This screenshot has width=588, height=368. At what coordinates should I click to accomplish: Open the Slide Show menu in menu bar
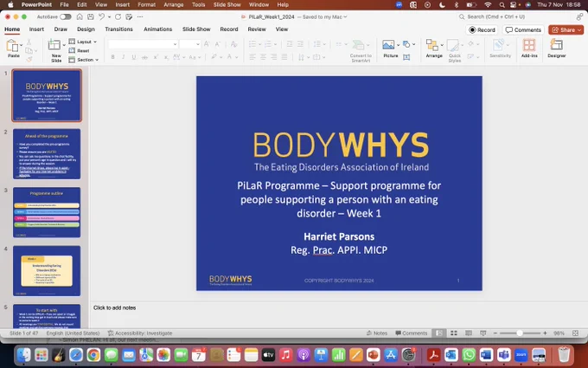227,5
